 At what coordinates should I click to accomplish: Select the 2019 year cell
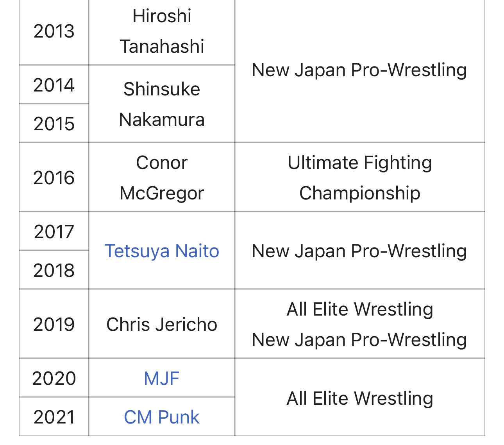[x=54, y=324]
